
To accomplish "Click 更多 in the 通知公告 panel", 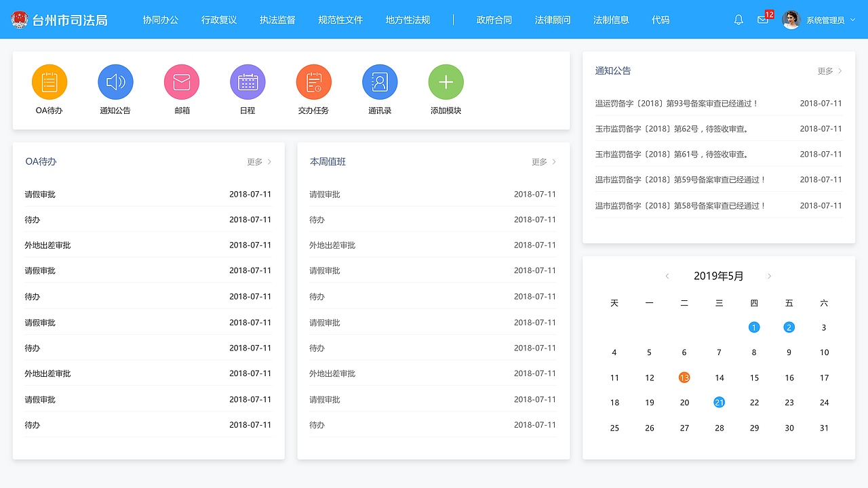I will pyautogui.click(x=825, y=70).
